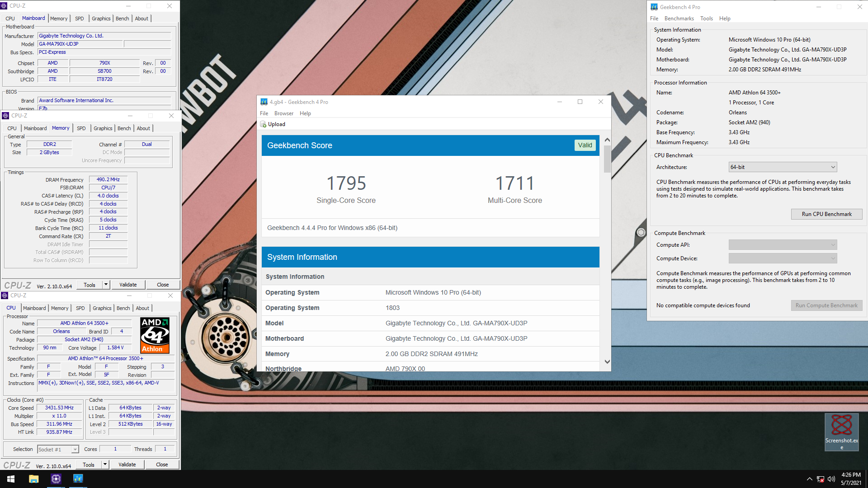Click Geekbench 4 Pro title bar icon
Viewport: 868px width, 488px height.
click(654, 7)
